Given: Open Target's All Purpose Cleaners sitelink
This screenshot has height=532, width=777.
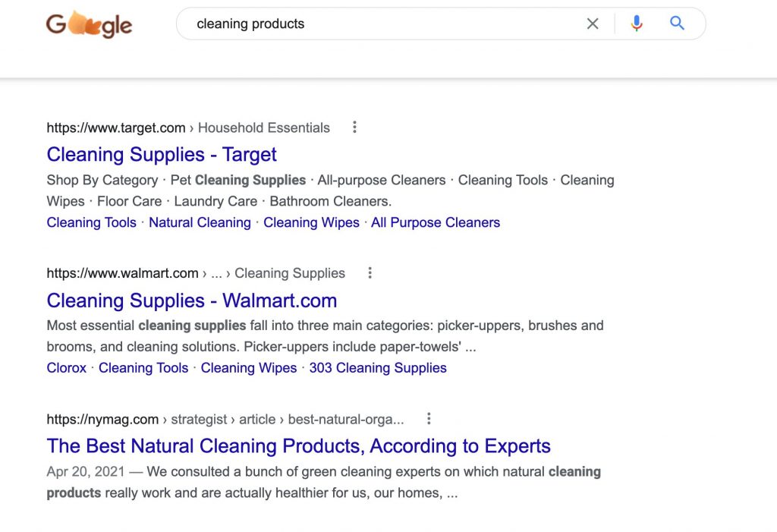Looking at the screenshot, I should coord(436,222).
